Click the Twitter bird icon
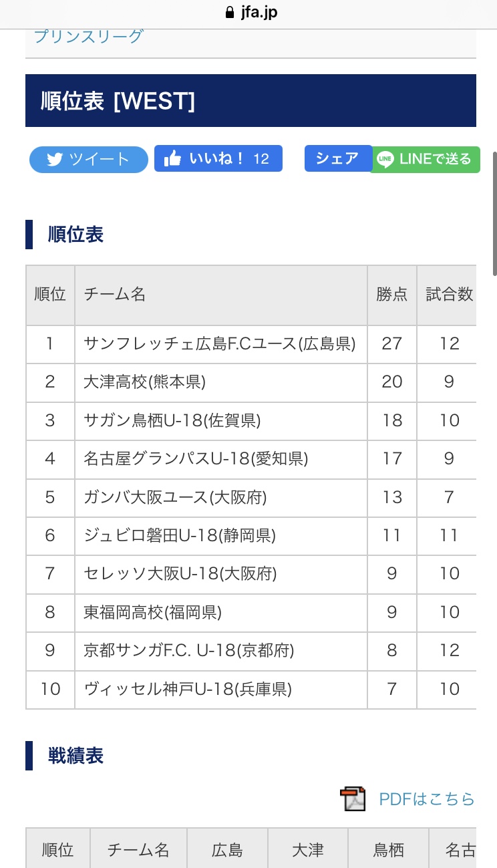 coord(55,160)
